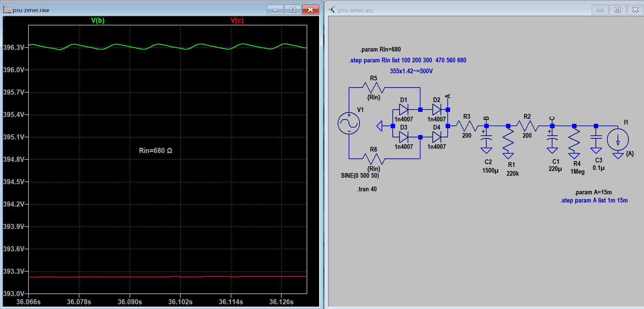Click net label A near diode D2
The height and width of the screenshot is (309, 644).
coord(448,97)
